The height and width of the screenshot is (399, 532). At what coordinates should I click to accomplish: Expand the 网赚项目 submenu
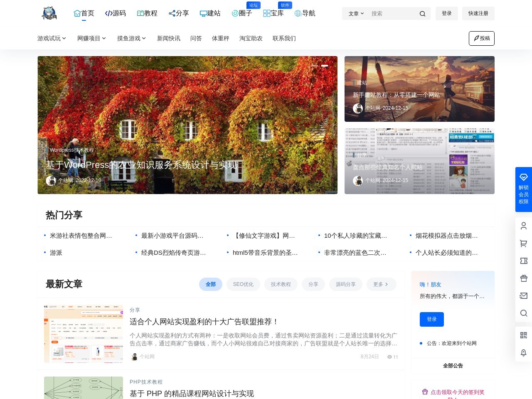coord(92,38)
